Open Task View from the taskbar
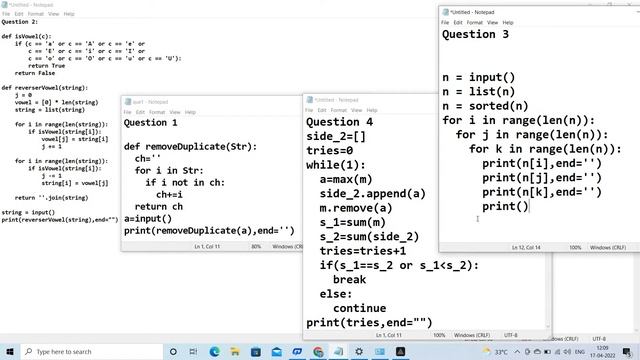 pos(193,351)
